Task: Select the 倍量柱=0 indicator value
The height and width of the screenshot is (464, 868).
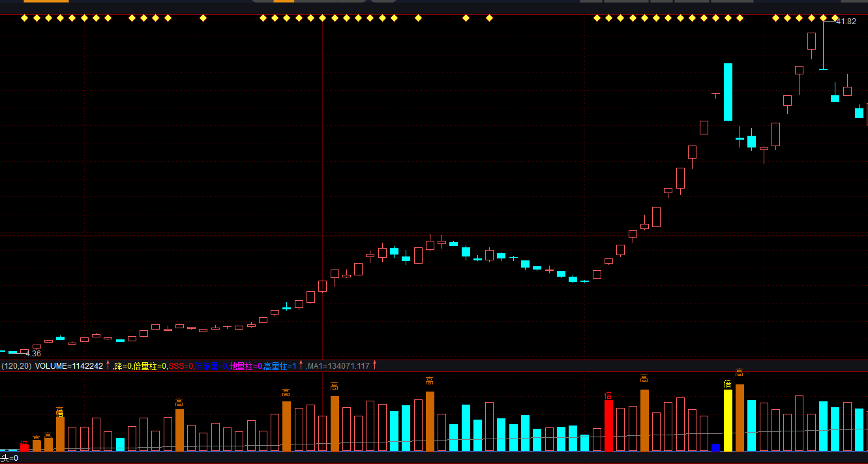Action: click(150, 366)
